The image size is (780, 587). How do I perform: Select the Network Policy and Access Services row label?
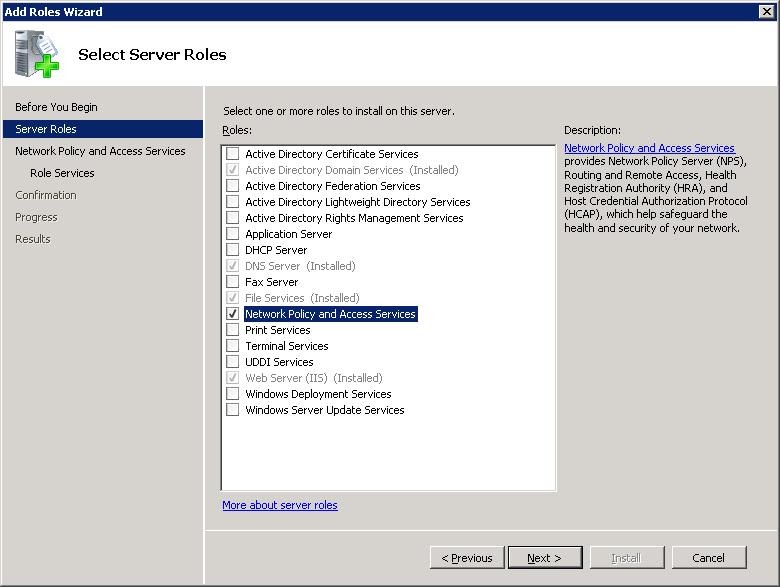tap(330, 314)
